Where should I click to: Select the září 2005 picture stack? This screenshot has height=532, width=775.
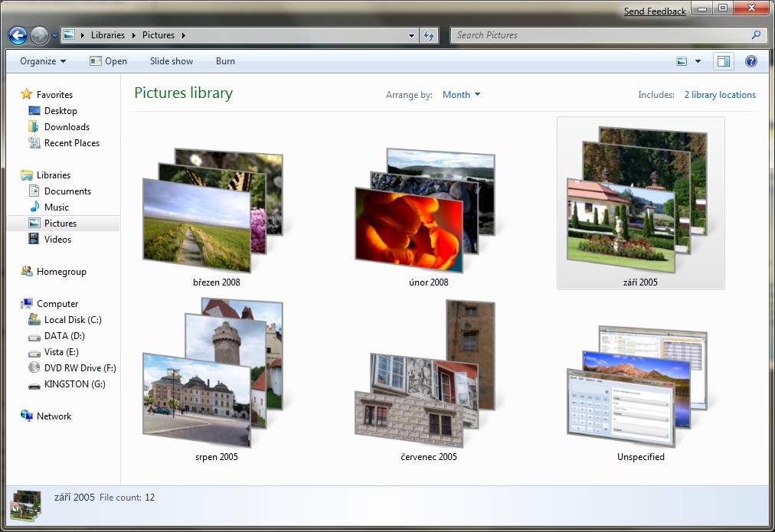pyautogui.click(x=640, y=203)
